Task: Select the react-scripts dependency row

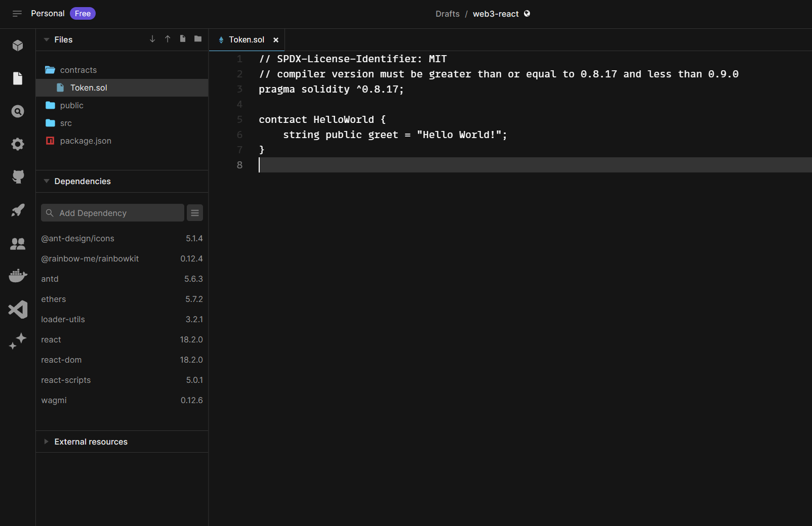Action: coord(122,380)
